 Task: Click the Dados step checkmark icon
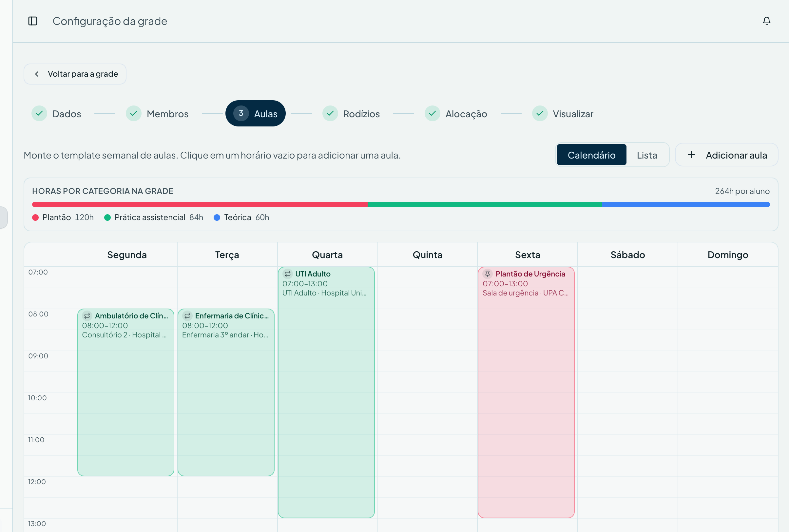click(x=39, y=113)
